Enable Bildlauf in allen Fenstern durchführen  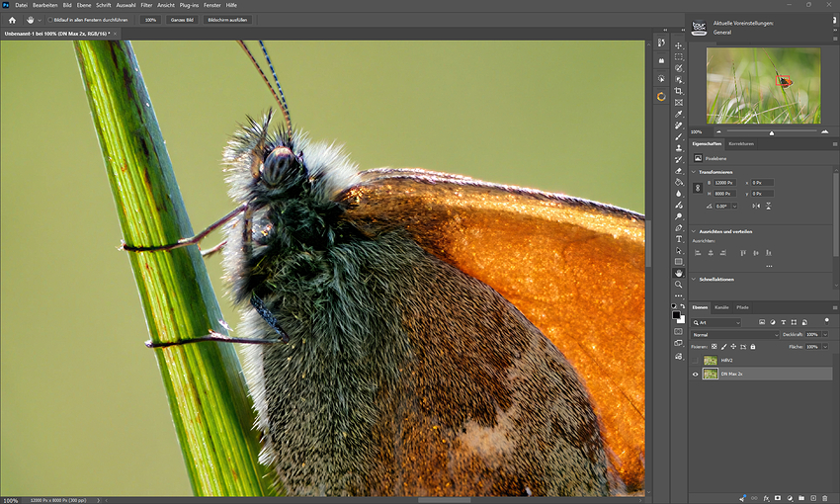[x=50, y=20]
